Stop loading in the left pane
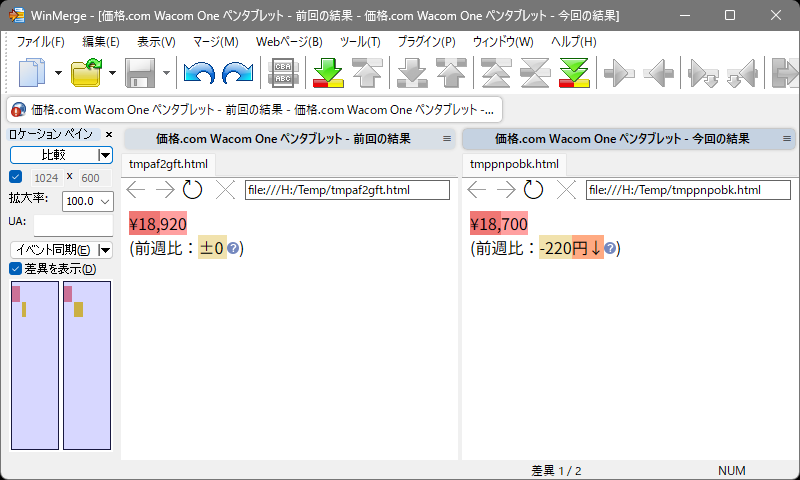The width and height of the screenshot is (800, 480). point(225,190)
